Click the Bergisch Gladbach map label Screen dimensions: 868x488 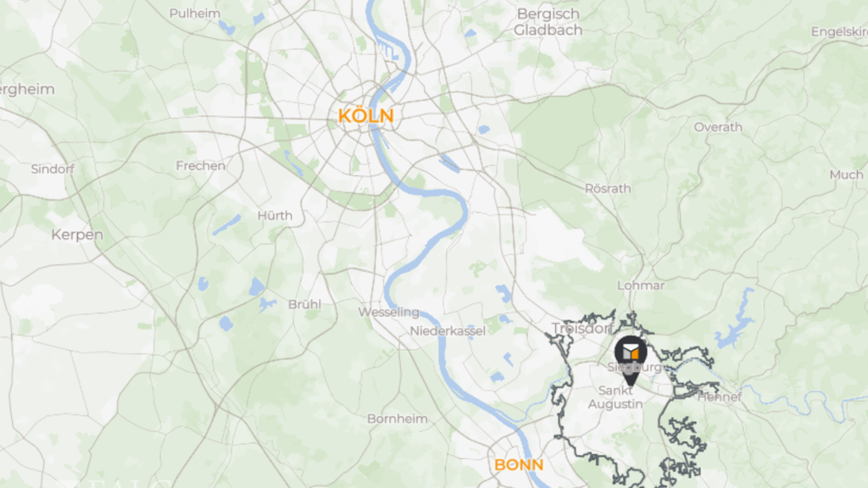(548, 22)
